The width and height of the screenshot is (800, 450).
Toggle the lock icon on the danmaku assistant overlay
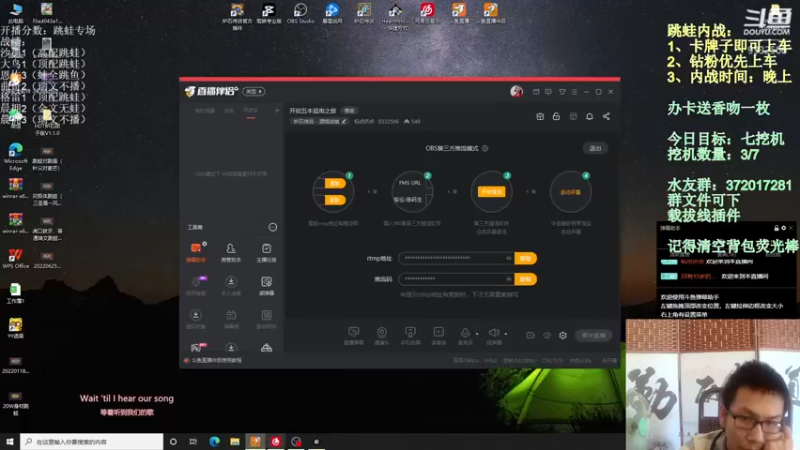point(777,228)
